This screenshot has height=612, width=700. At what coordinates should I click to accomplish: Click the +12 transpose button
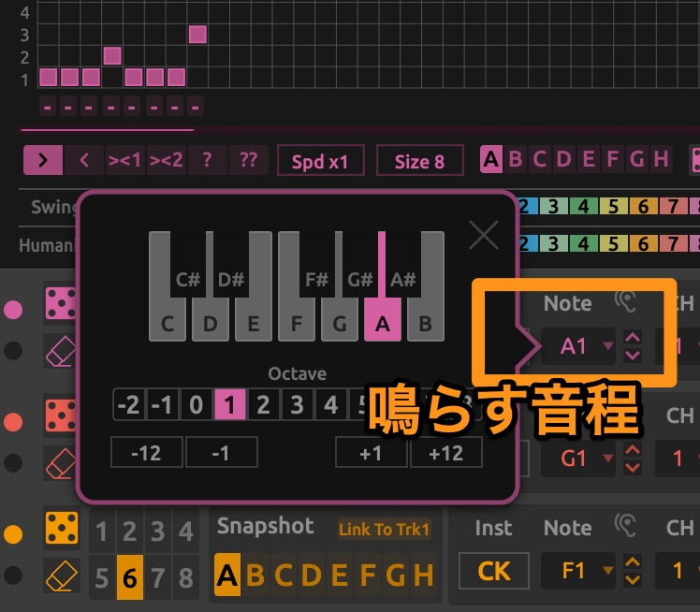[x=445, y=453]
